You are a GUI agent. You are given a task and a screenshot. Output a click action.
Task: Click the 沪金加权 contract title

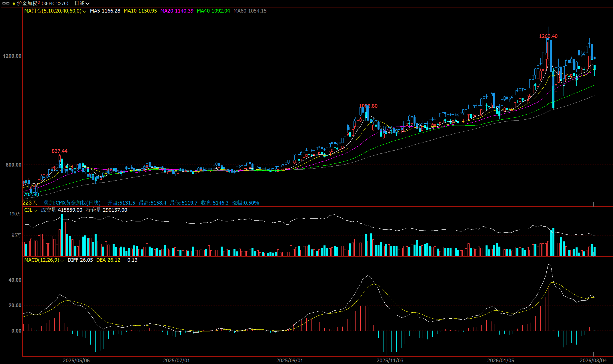coord(27,3)
